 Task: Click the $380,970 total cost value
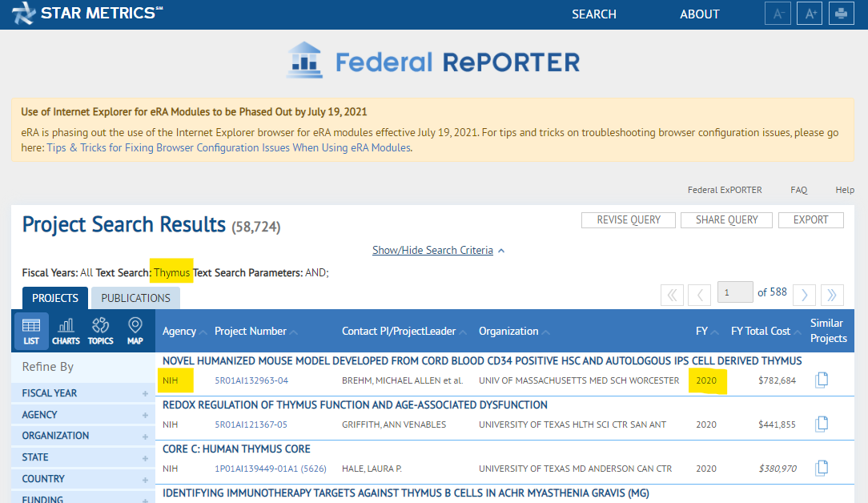coord(778,469)
